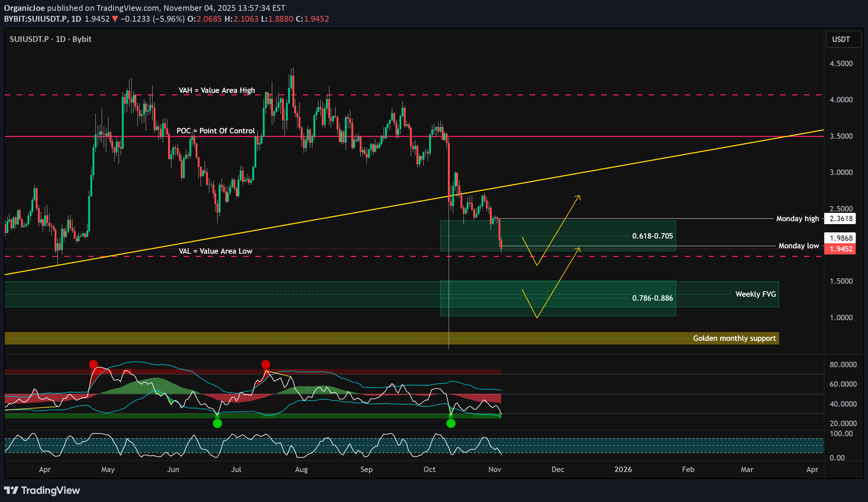
Task: Click the red 1.9452 current price label
Action: point(841,249)
